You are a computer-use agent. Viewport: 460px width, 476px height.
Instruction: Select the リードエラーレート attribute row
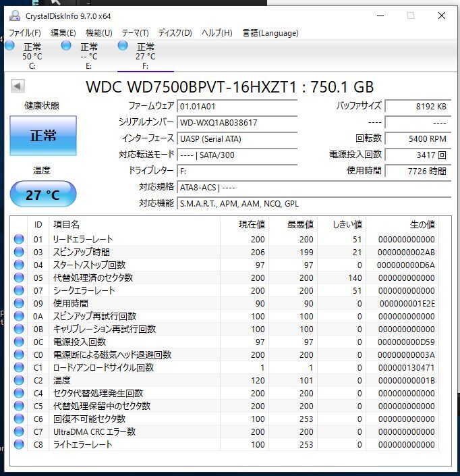(x=225, y=239)
